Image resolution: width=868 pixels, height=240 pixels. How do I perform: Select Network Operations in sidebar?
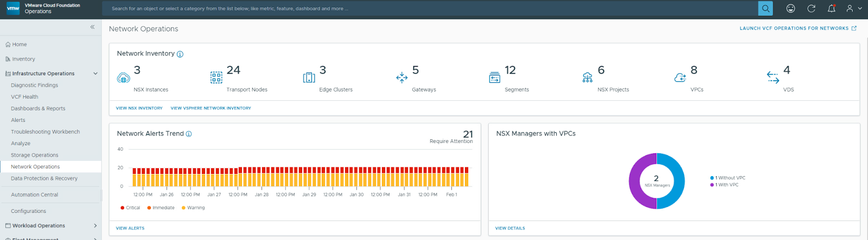[35, 167]
